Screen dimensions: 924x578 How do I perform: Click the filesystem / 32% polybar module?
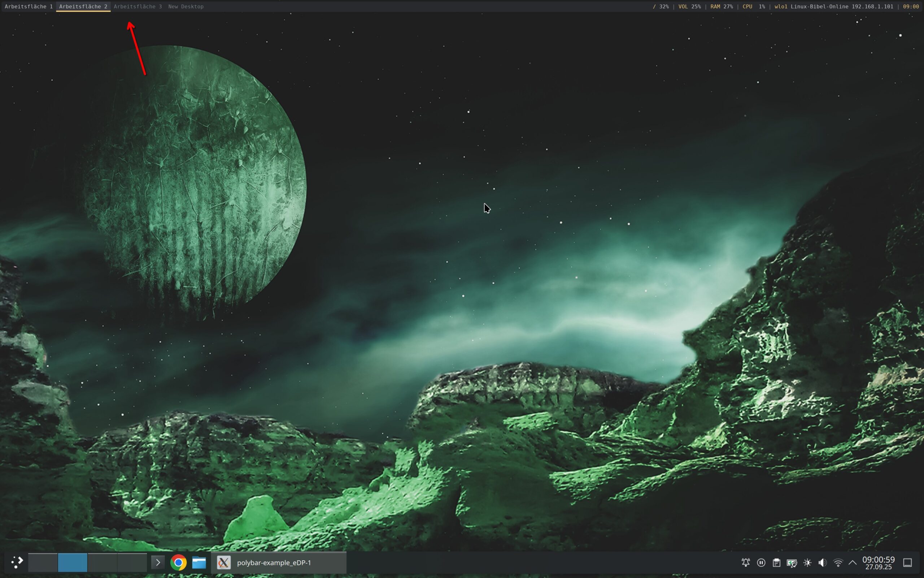point(661,7)
